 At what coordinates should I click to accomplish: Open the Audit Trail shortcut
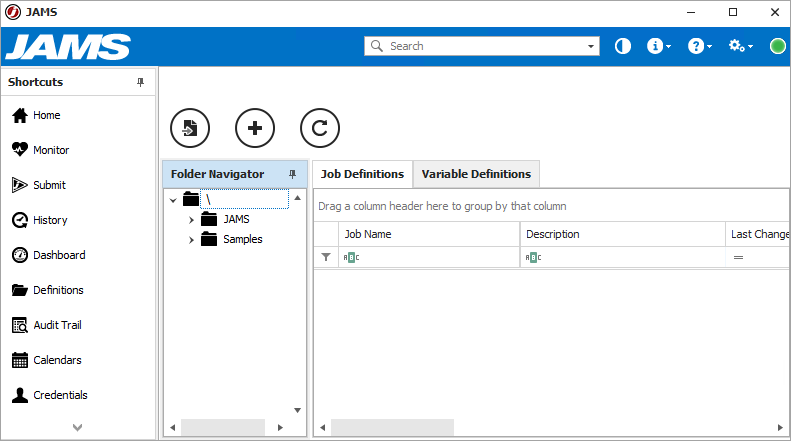56,325
